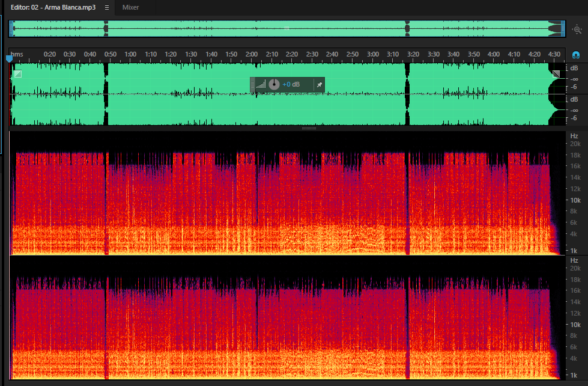Click the center grip of overview navigator
Screen dimensions: 588x386
(x=287, y=28)
